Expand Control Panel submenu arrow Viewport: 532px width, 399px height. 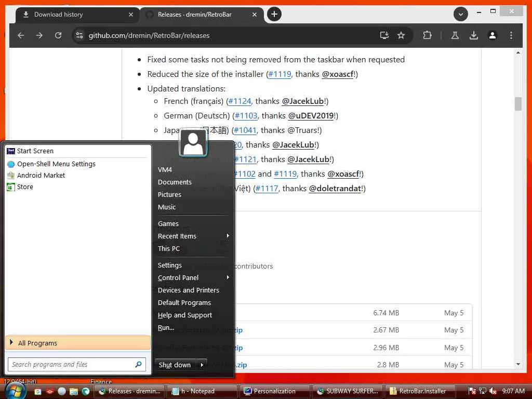tap(228, 277)
